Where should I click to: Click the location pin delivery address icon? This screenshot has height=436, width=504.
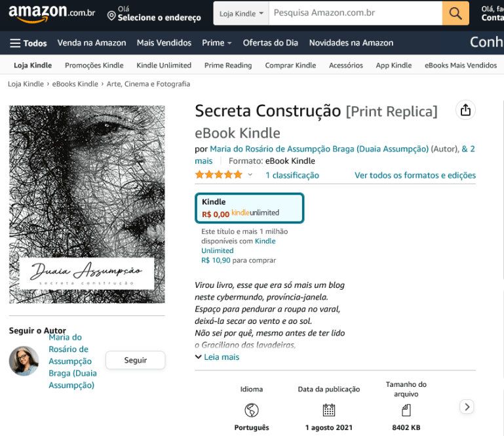tap(111, 14)
